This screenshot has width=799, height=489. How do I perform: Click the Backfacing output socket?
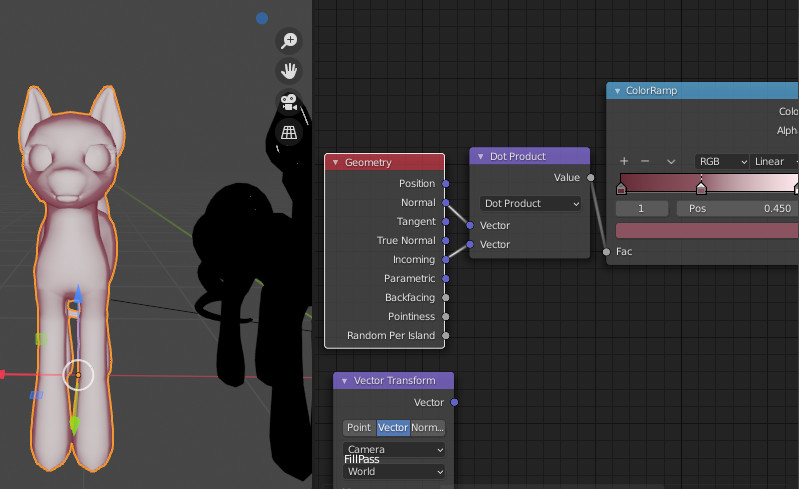tap(446, 297)
